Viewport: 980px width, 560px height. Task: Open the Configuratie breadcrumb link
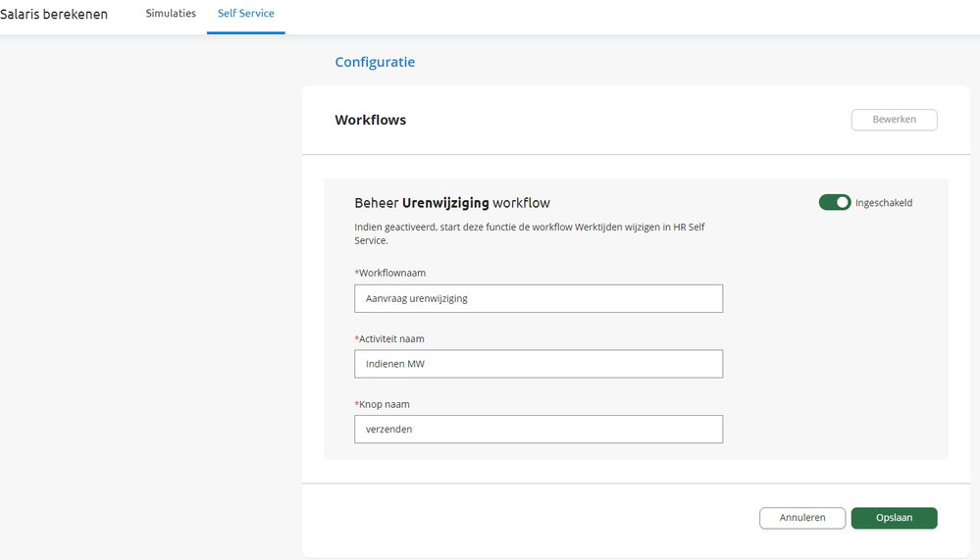tap(375, 62)
